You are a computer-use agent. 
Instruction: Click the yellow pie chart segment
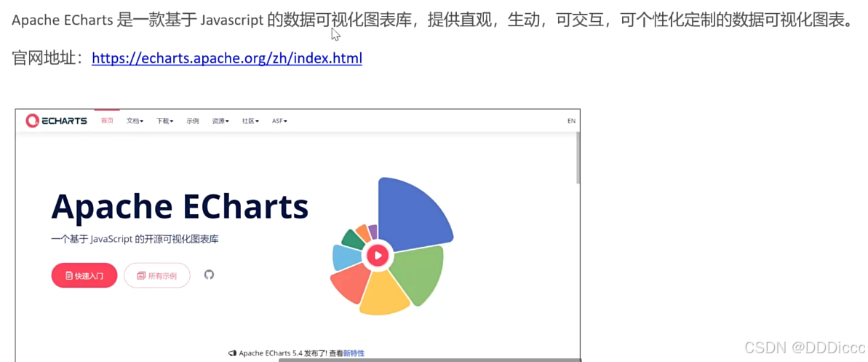coord(385,294)
